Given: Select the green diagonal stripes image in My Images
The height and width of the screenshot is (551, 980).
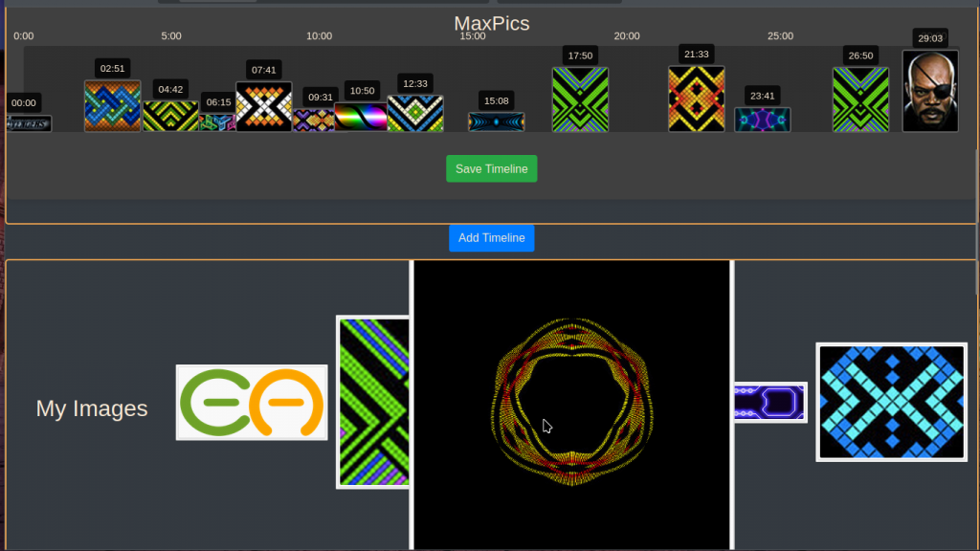Looking at the screenshot, I should click(373, 403).
